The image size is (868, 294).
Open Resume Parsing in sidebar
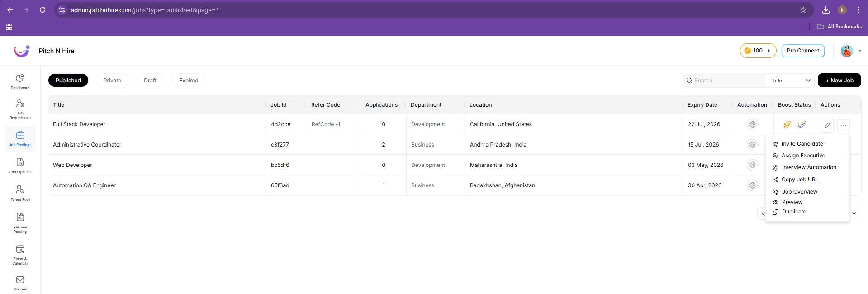[x=20, y=223]
